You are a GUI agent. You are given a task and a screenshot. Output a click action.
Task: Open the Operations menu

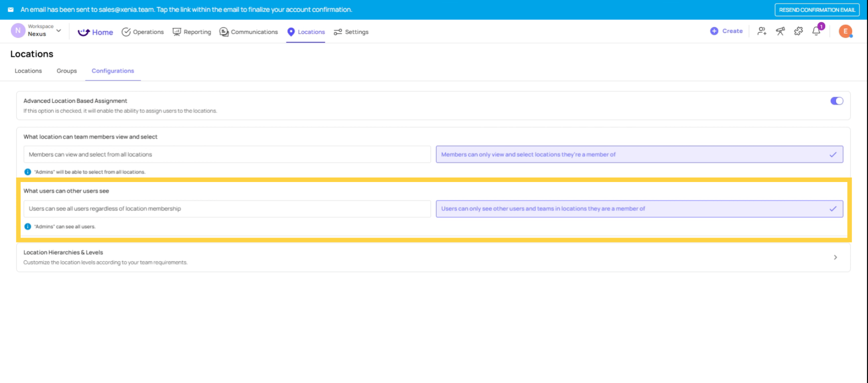143,32
